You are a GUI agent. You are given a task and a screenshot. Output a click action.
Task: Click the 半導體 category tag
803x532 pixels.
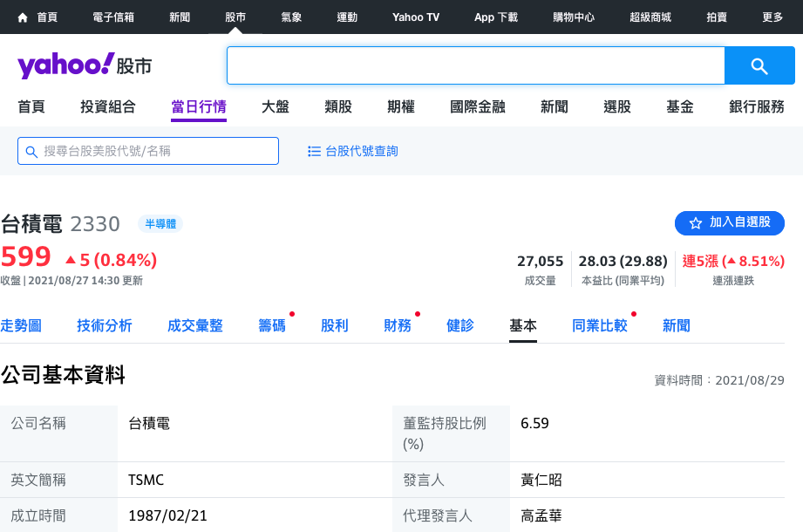click(x=160, y=224)
